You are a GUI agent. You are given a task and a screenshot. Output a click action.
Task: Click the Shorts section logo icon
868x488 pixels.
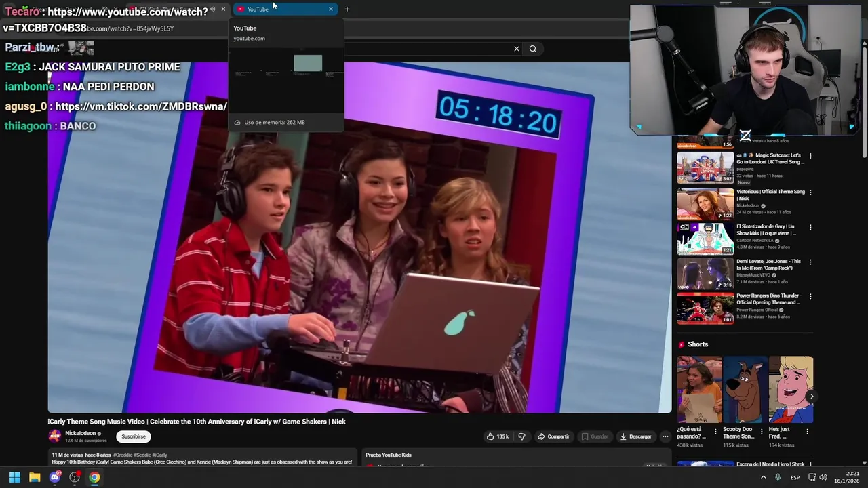tap(682, 344)
